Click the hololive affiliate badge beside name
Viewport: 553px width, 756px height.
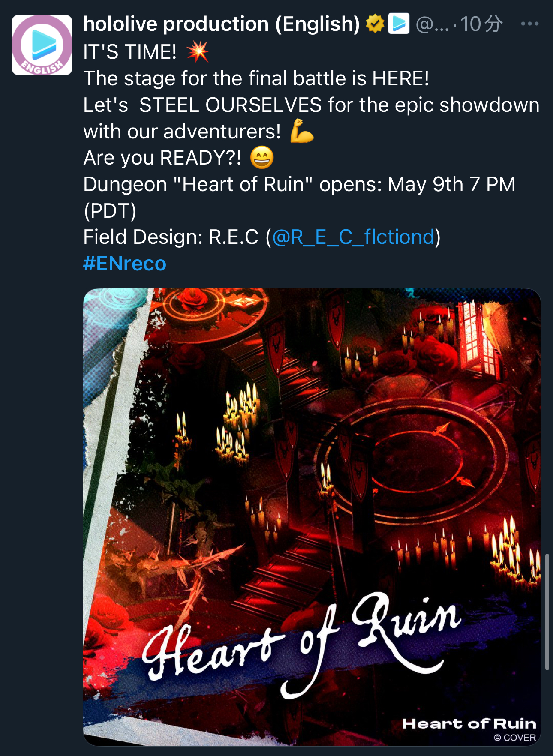(399, 24)
